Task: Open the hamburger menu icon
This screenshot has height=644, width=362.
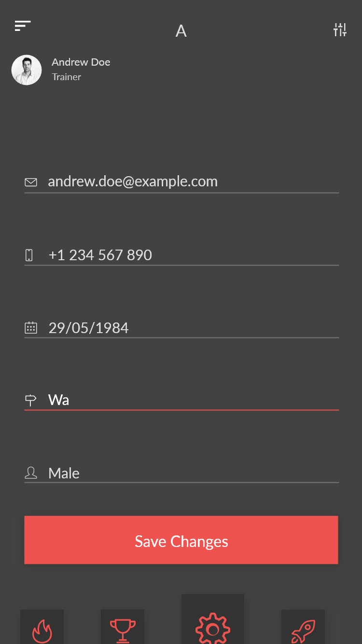Action: (x=23, y=26)
